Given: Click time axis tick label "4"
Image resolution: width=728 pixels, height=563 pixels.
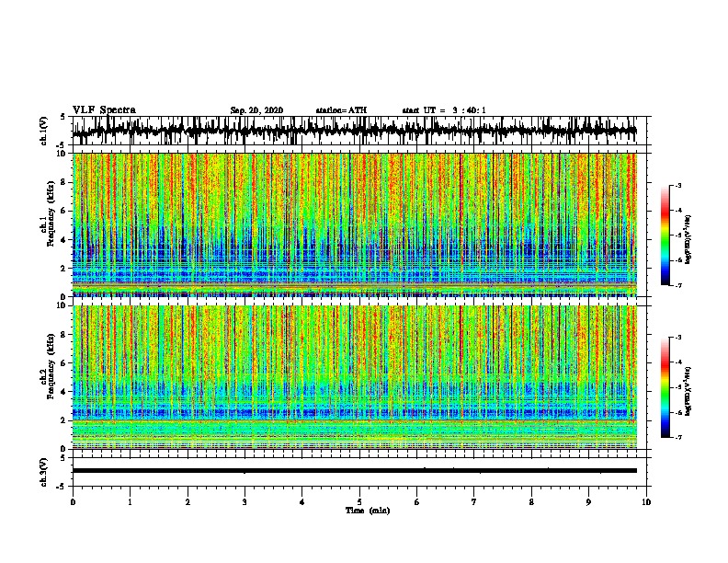Looking at the screenshot, I should tap(302, 502).
